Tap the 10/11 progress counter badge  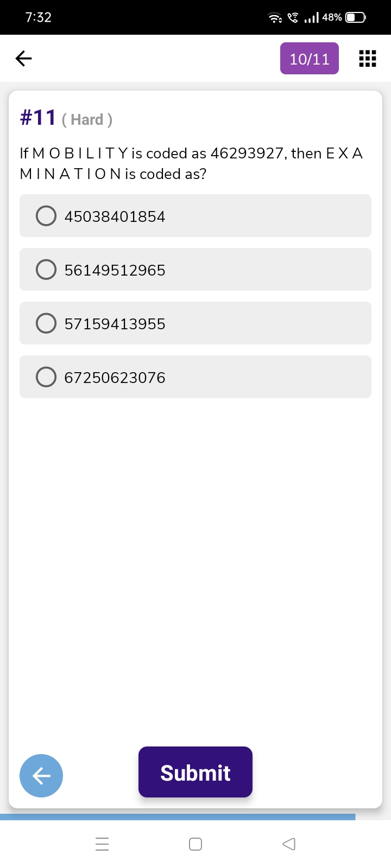pyautogui.click(x=309, y=59)
